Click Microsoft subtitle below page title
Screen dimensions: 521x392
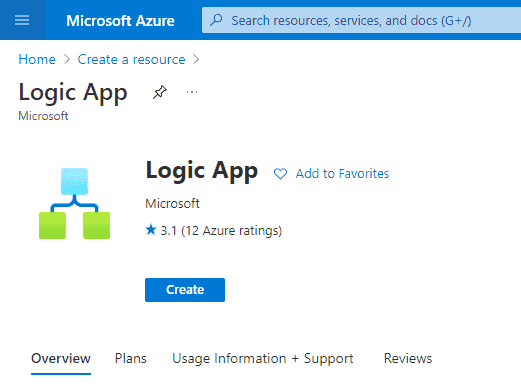pyautogui.click(x=43, y=116)
